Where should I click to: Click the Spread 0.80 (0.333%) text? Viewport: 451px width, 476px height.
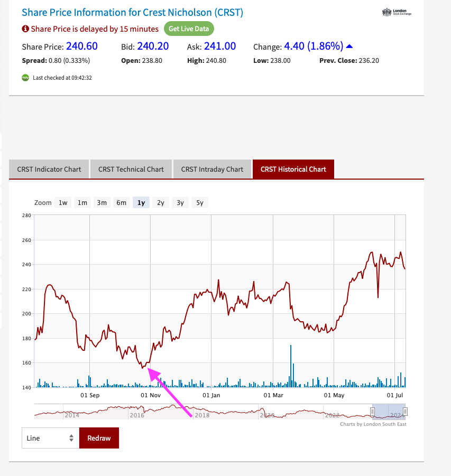point(56,61)
